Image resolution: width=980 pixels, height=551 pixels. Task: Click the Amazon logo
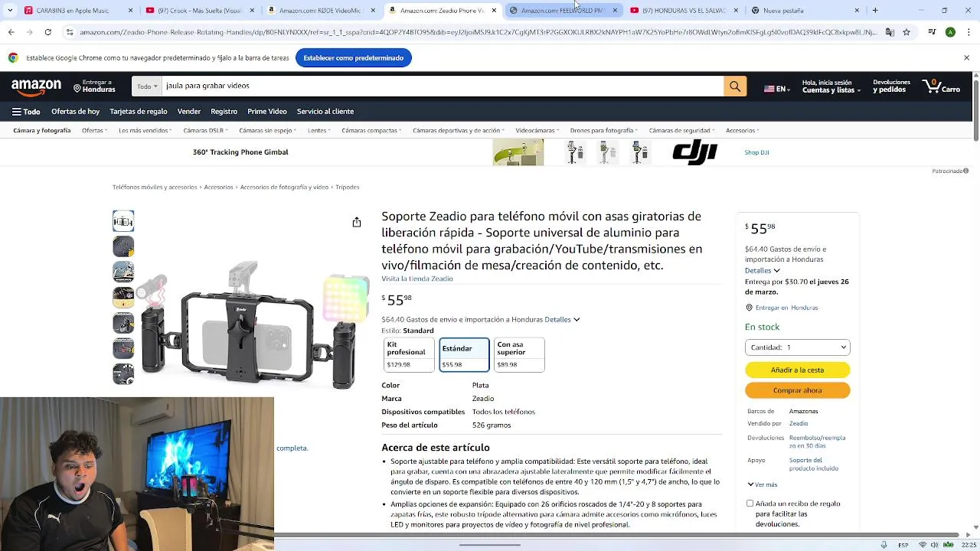(36, 87)
